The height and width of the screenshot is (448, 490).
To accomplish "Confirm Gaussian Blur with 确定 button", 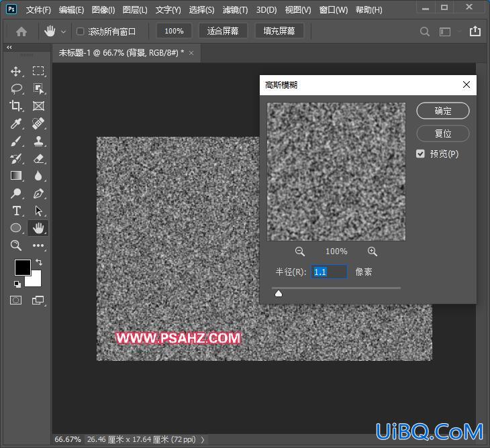I will tap(443, 111).
